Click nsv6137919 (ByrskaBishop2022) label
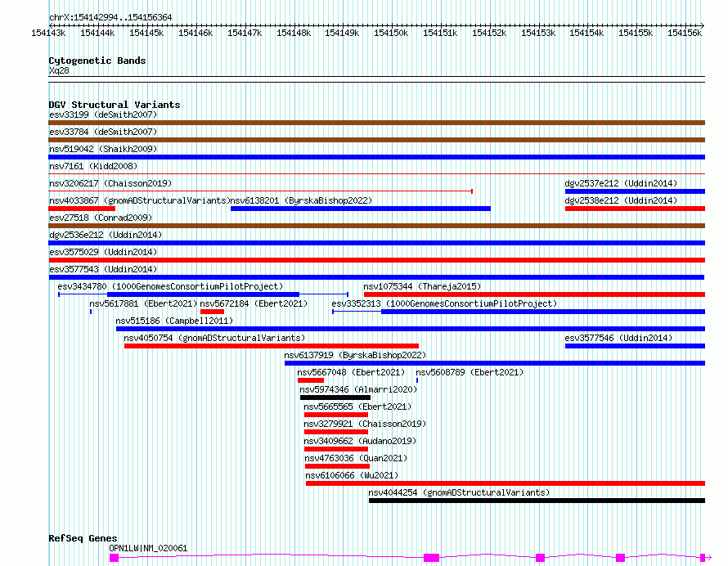 point(355,355)
